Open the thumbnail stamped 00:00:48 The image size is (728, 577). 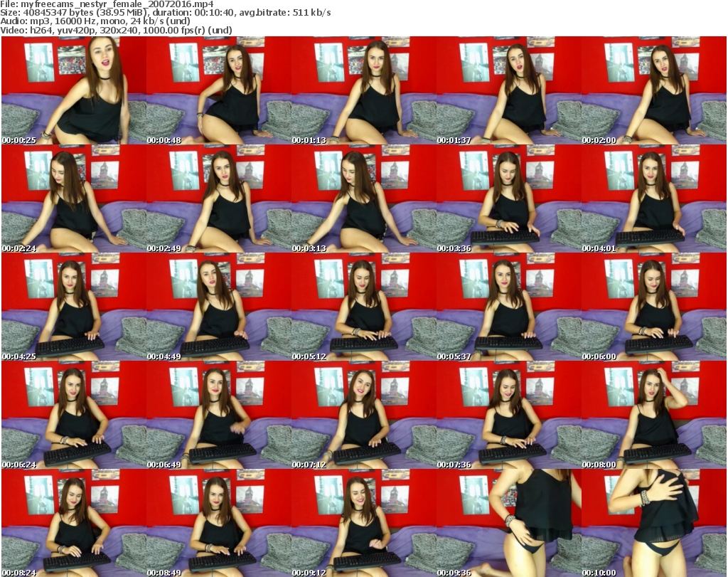tap(219, 90)
